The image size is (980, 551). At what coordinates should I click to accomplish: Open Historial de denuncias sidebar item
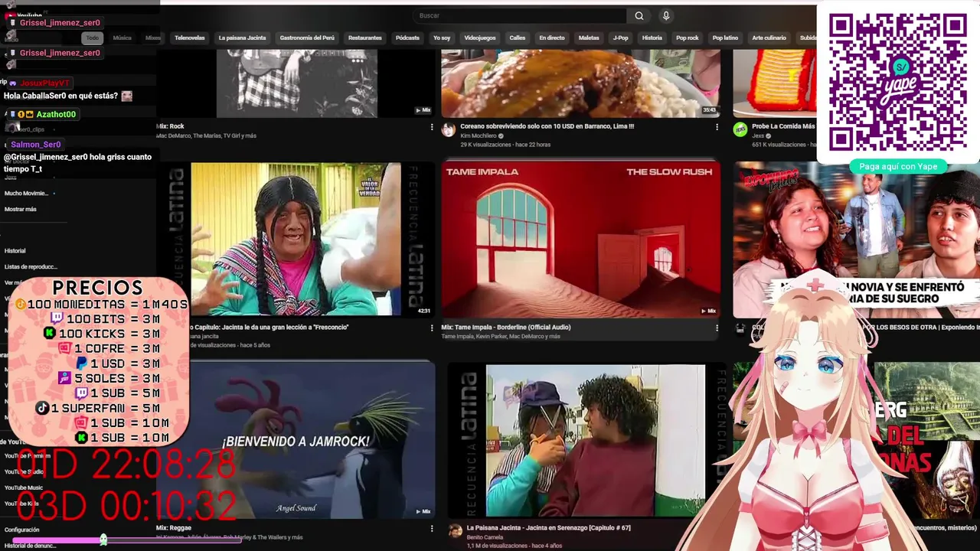30,546
